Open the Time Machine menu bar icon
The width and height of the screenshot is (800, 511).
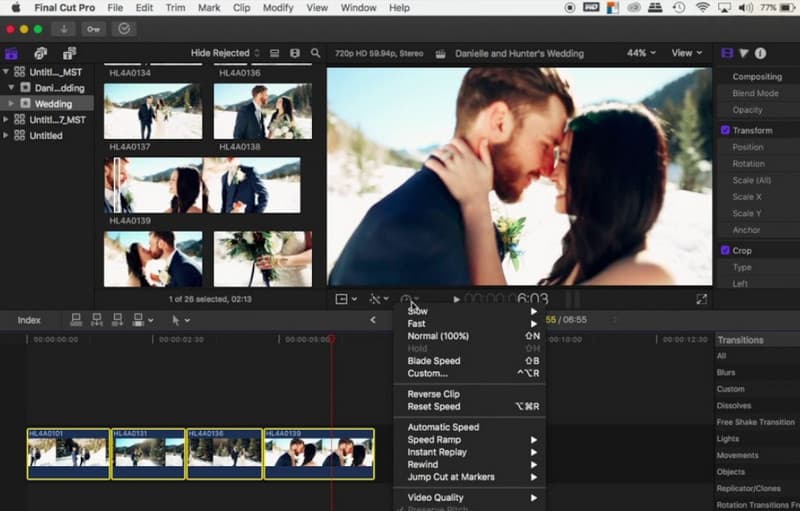click(679, 8)
